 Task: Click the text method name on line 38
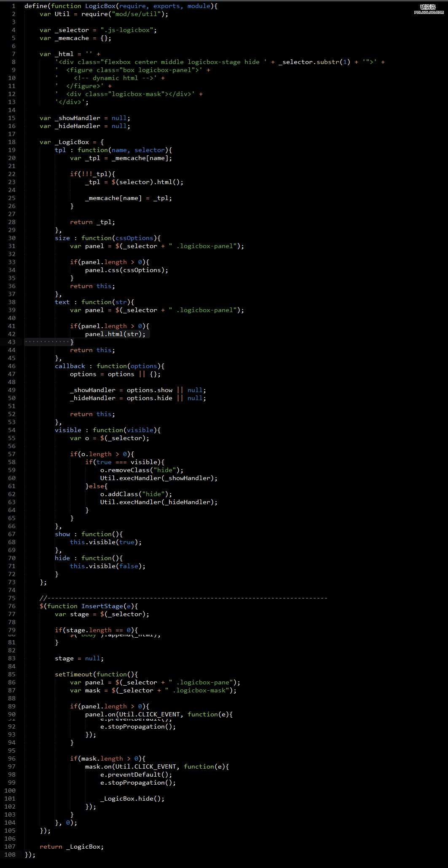62,302
